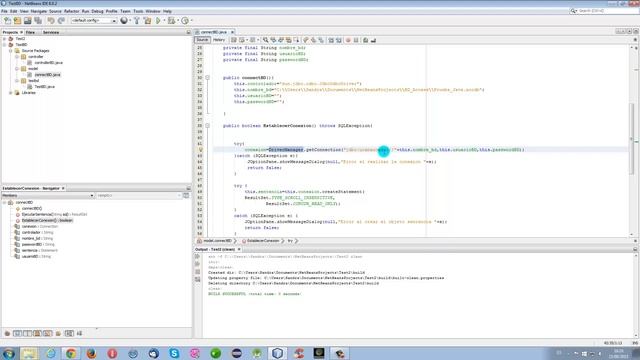Image resolution: width=640 pixels, height=360 pixels.
Task: Toggle the Show Inherited Members navigator filter
Action: point(7,333)
